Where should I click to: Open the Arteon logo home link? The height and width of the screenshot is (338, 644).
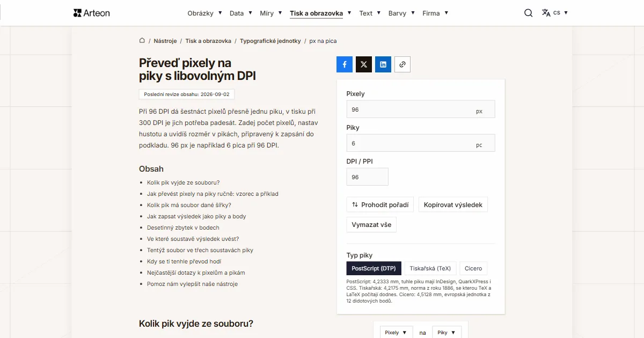point(92,13)
